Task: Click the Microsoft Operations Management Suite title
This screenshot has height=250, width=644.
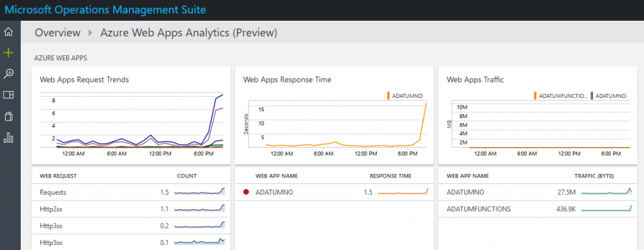Action: point(105,10)
